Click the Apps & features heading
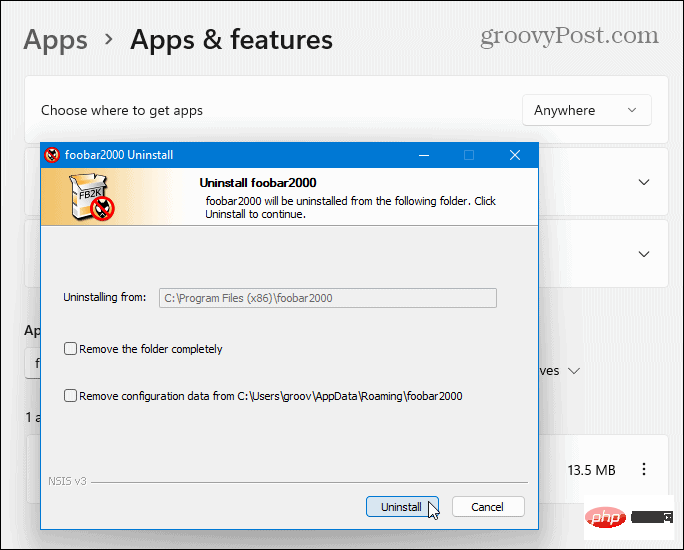 point(231,40)
